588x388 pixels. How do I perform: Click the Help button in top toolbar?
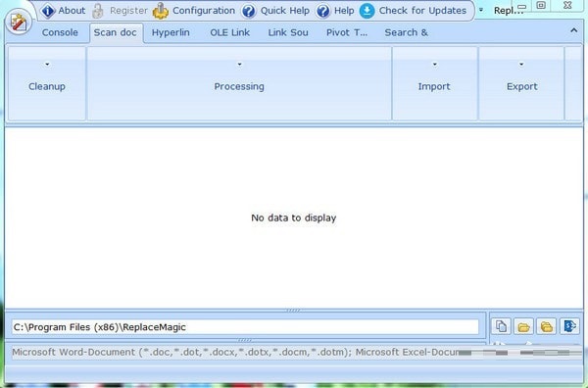[335, 11]
